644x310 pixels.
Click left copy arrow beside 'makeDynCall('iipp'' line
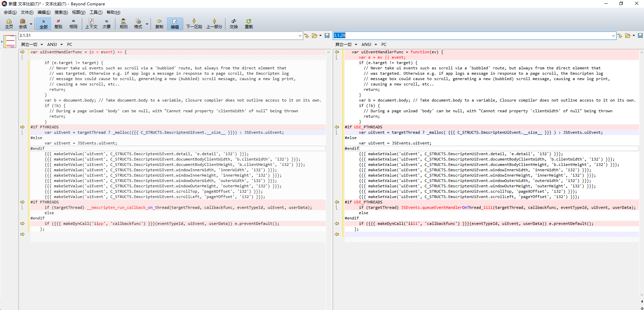(22, 224)
